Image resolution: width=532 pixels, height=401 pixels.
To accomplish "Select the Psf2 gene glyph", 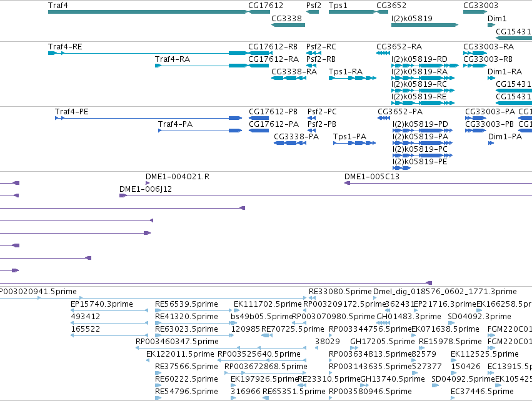I will 313,12.
